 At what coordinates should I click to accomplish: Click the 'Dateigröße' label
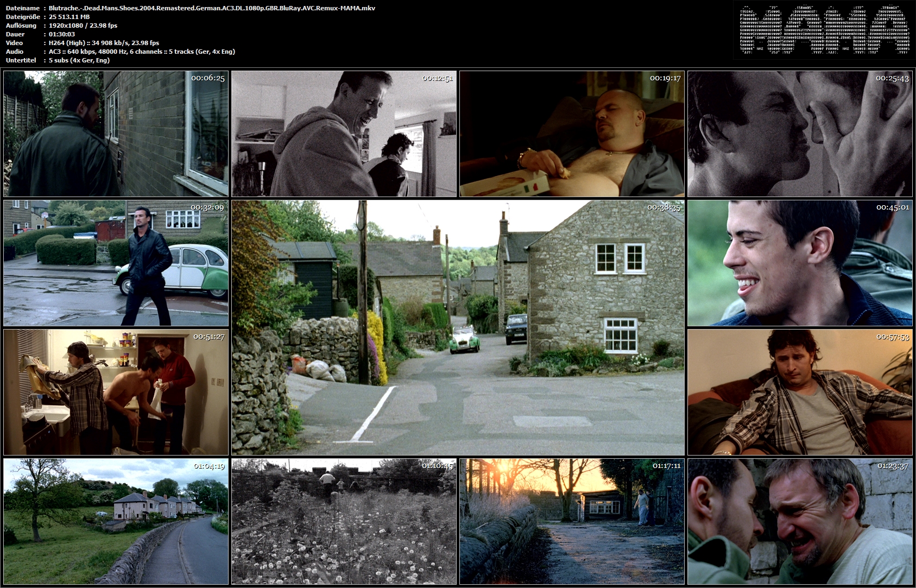22,17
